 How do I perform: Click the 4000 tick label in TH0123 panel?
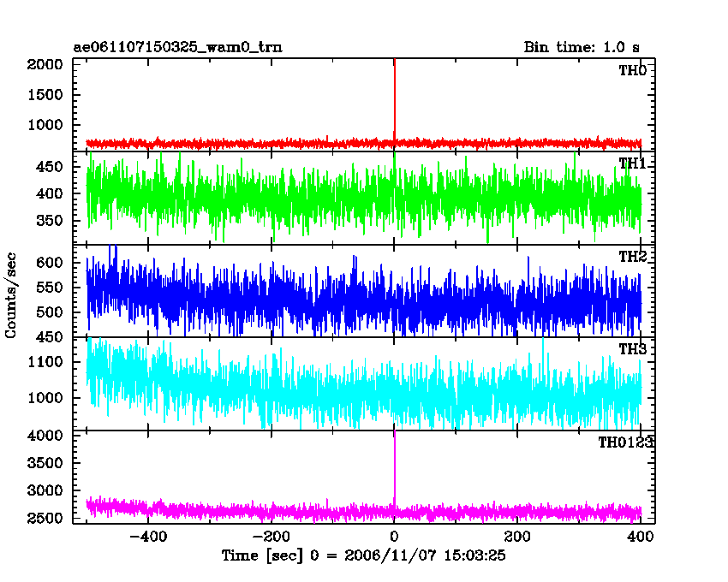[45, 436]
